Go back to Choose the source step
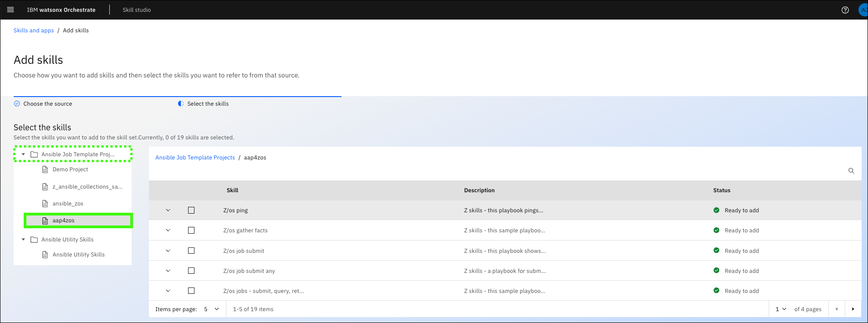The height and width of the screenshot is (323, 868). click(x=47, y=104)
